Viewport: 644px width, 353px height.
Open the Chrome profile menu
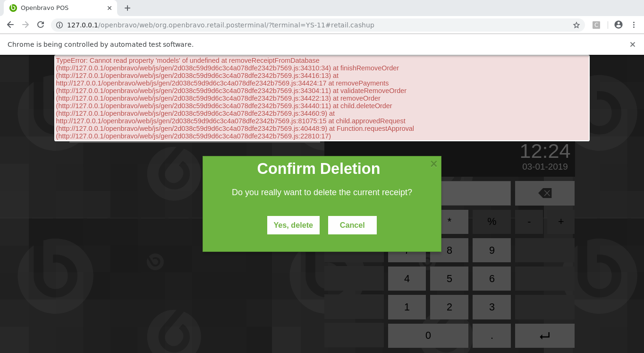[619, 25]
